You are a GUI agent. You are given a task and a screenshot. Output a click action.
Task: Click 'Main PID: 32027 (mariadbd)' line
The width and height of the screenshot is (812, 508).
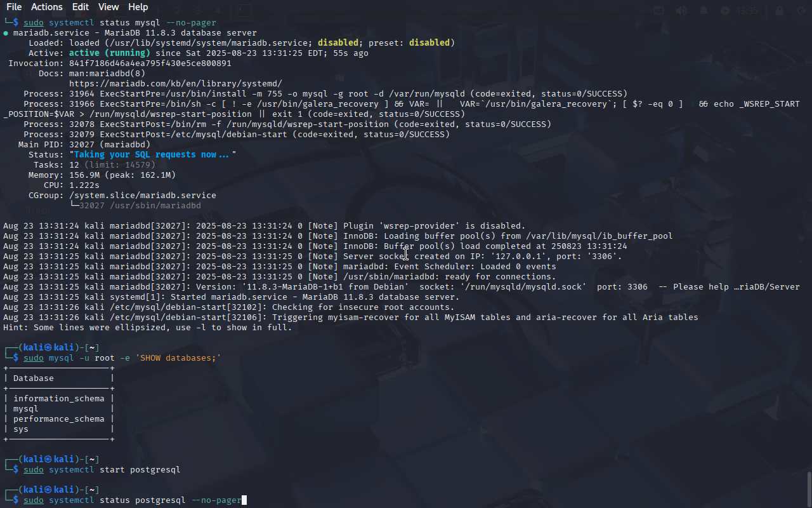pyautogui.click(x=84, y=145)
